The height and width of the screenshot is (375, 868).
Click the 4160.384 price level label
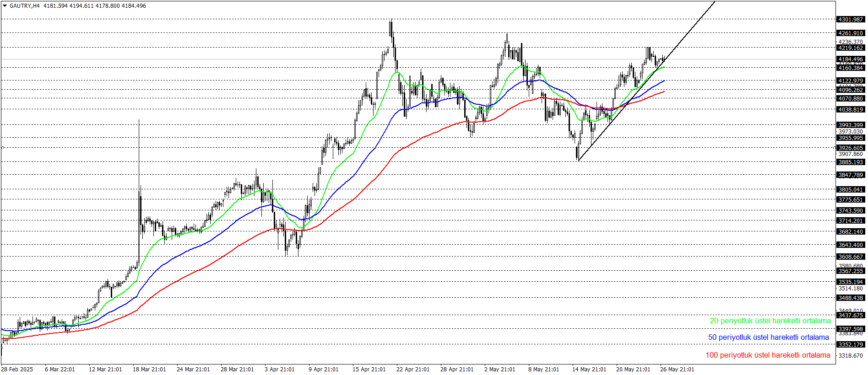pyautogui.click(x=851, y=68)
